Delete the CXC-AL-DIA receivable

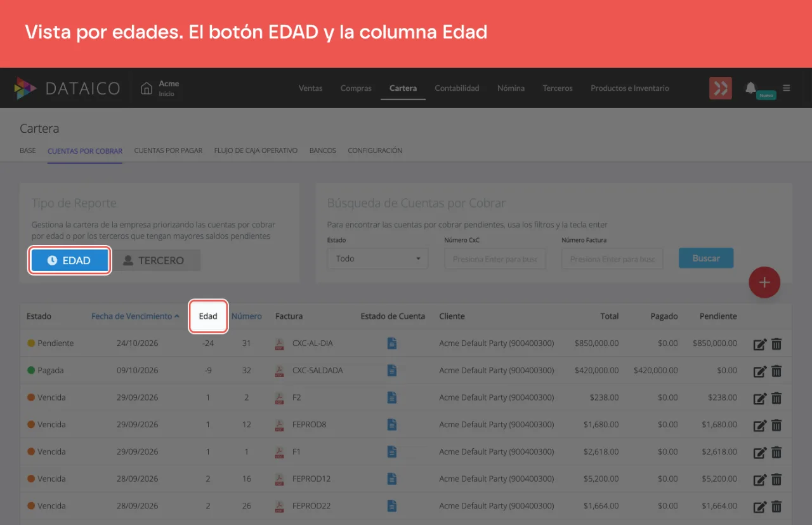click(x=776, y=344)
